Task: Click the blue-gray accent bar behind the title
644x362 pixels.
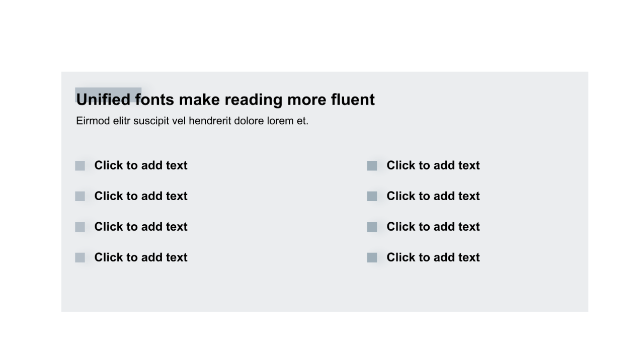Action: 108,90
